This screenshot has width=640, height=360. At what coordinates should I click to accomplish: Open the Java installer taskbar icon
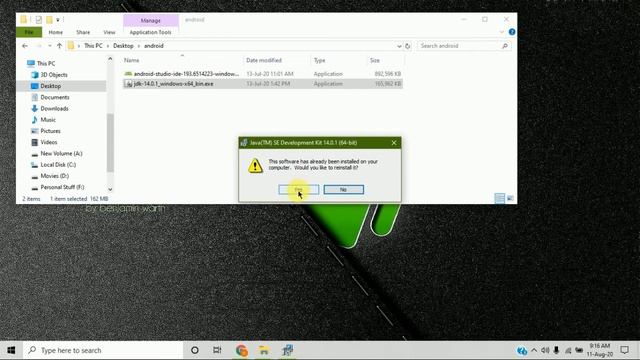point(287,350)
